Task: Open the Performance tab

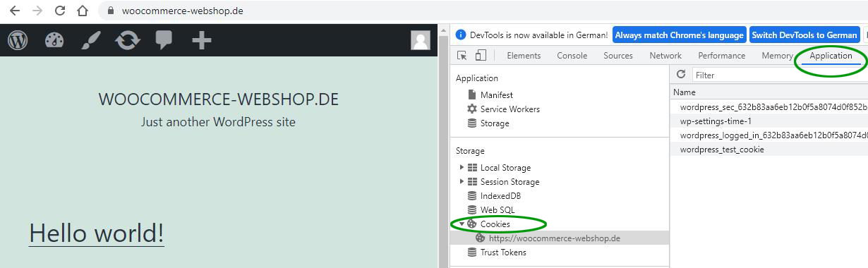Action: (x=721, y=56)
